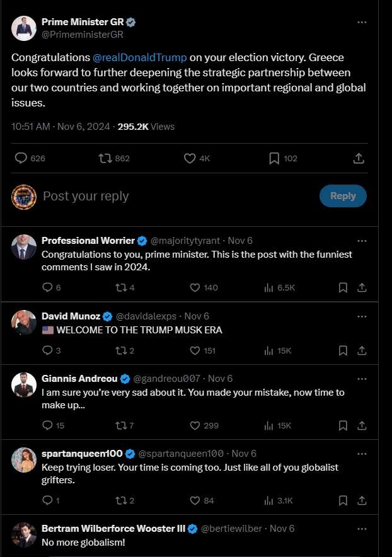Click the blue Reply button
Viewport: 392px width, 557px height.
coord(343,196)
